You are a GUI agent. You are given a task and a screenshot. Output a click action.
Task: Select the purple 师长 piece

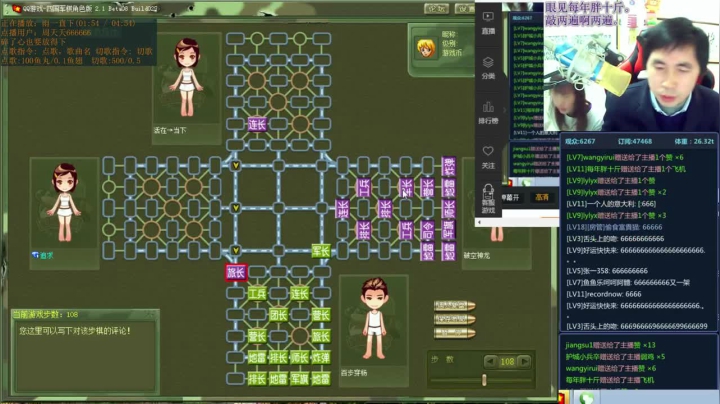point(449,209)
